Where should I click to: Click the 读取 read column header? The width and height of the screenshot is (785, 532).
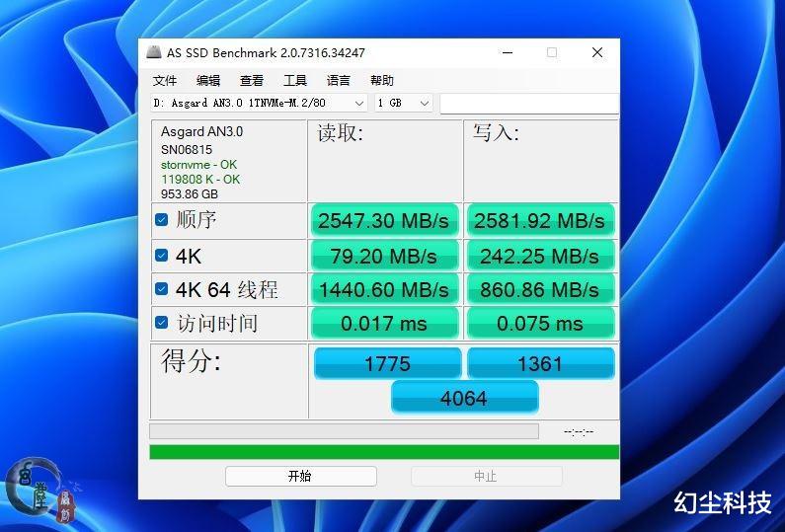pyautogui.click(x=340, y=133)
